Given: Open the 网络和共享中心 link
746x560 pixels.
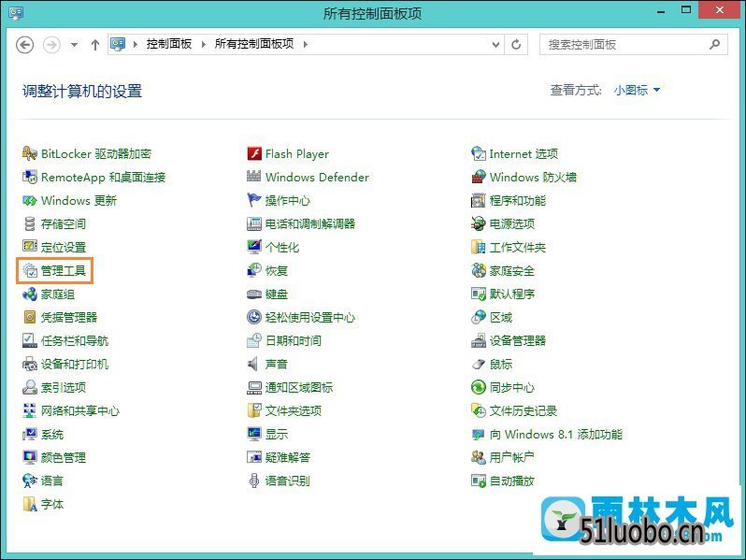Looking at the screenshot, I should click(80, 410).
